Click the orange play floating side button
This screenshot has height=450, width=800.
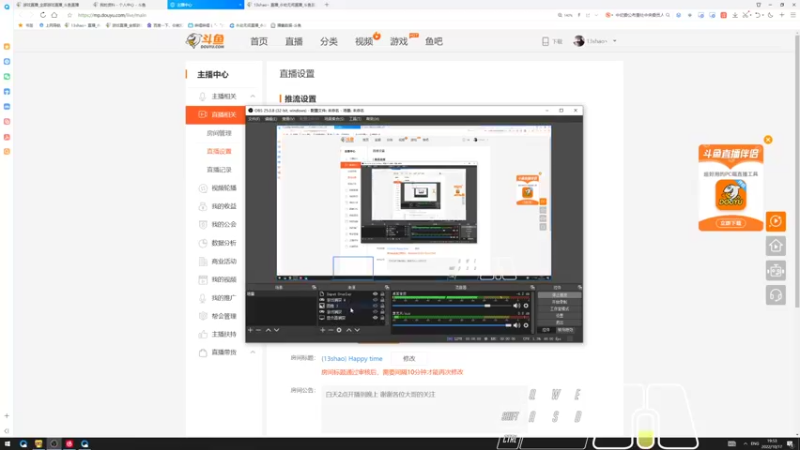point(776,221)
